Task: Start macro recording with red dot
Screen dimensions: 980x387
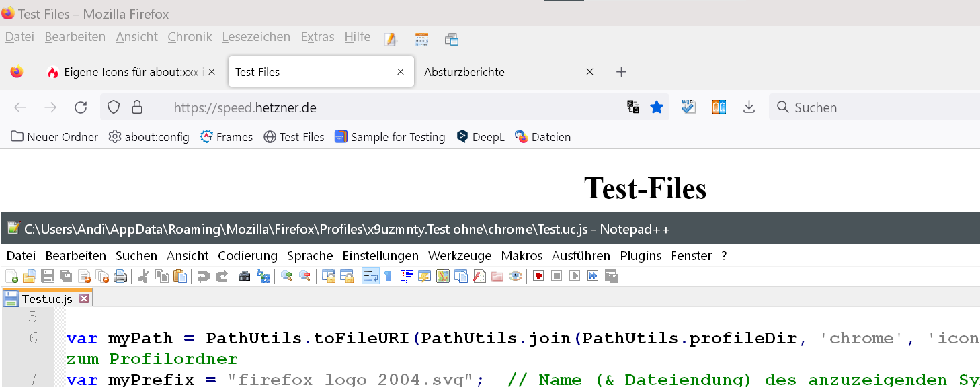Action: pyautogui.click(x=538, y=276)
